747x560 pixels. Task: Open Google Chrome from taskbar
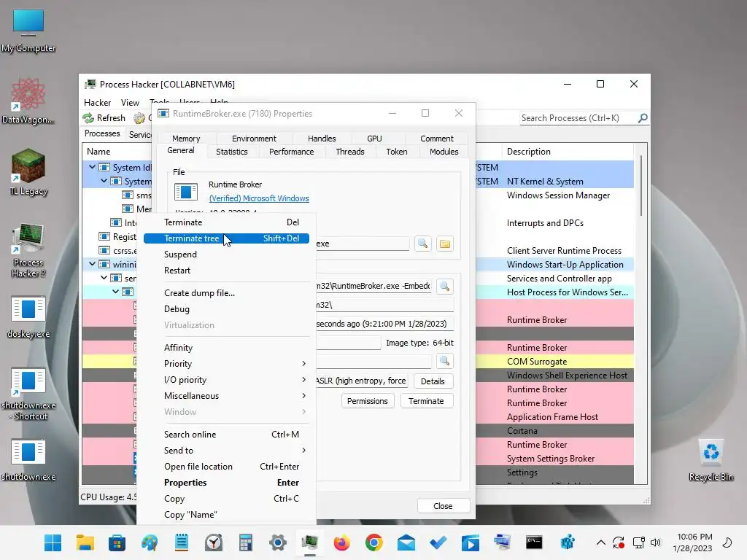point(374,542)
